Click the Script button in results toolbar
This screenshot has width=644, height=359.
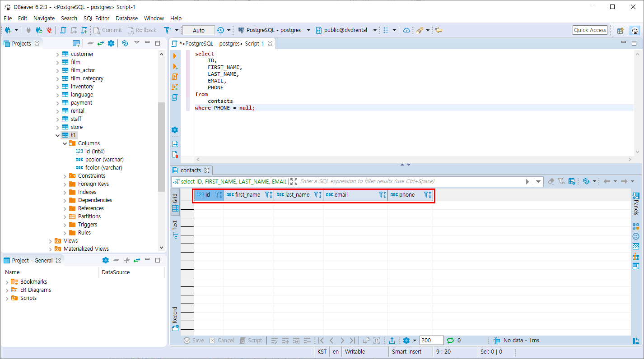point(251,341)
